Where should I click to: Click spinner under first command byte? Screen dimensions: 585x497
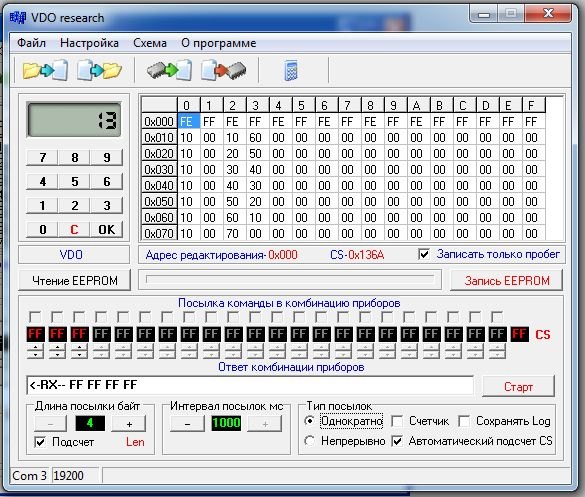click(35, 351)
